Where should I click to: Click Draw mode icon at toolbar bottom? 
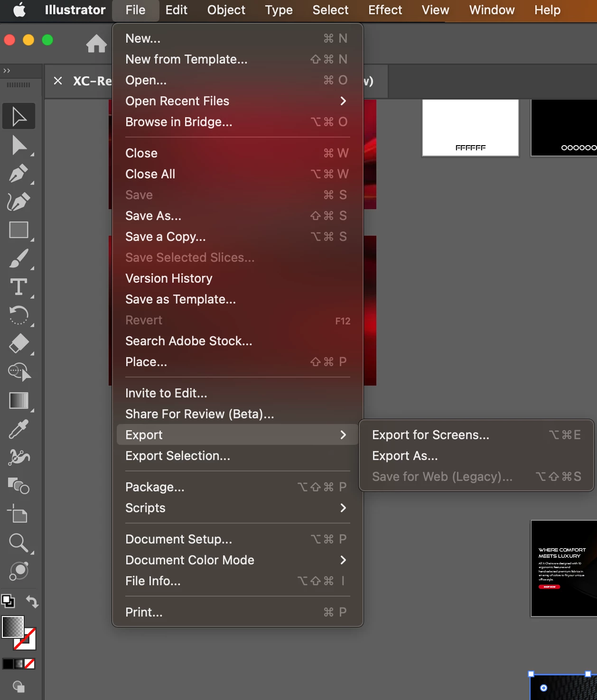click(19, 686)
